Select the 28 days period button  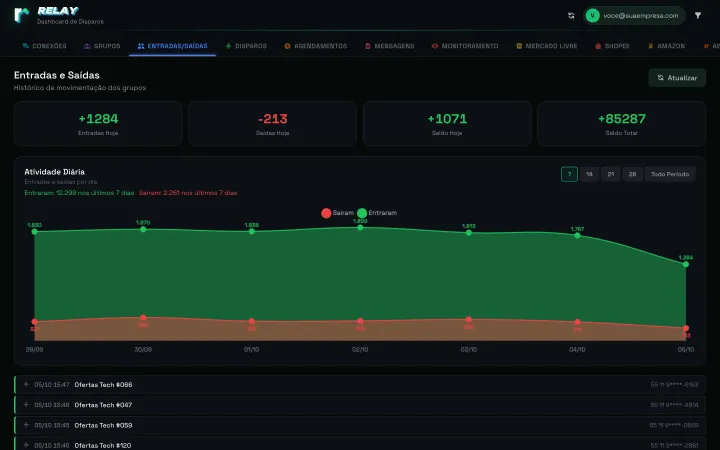(x=632, y=174)
